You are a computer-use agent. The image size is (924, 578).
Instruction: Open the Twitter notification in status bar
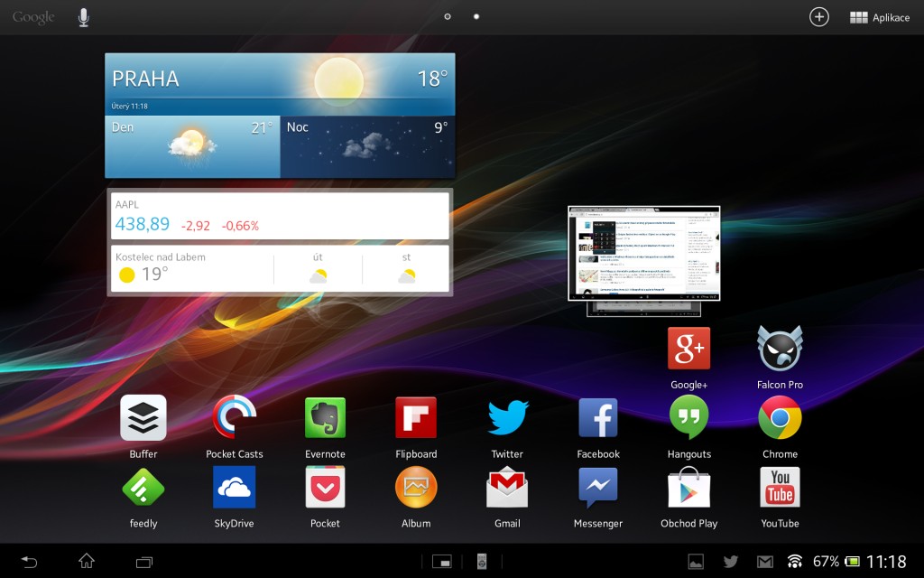pyautogui.click(x=731, y=562)
